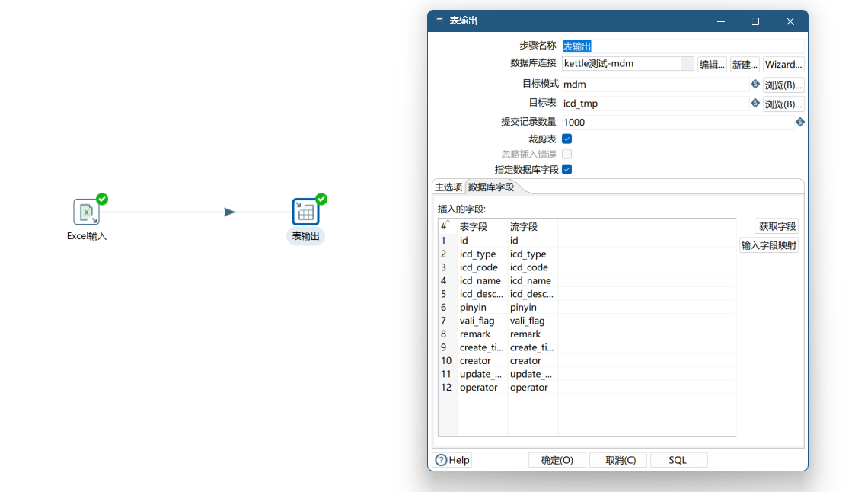
Task: Click into the 步骤名称 text field
Action: click(x=682, y=46)
